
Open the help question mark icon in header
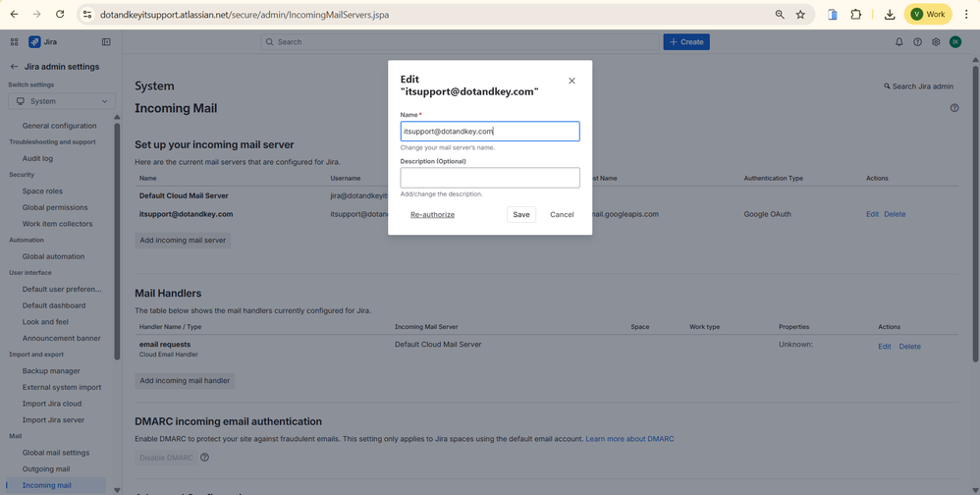(x=917, y=42)
